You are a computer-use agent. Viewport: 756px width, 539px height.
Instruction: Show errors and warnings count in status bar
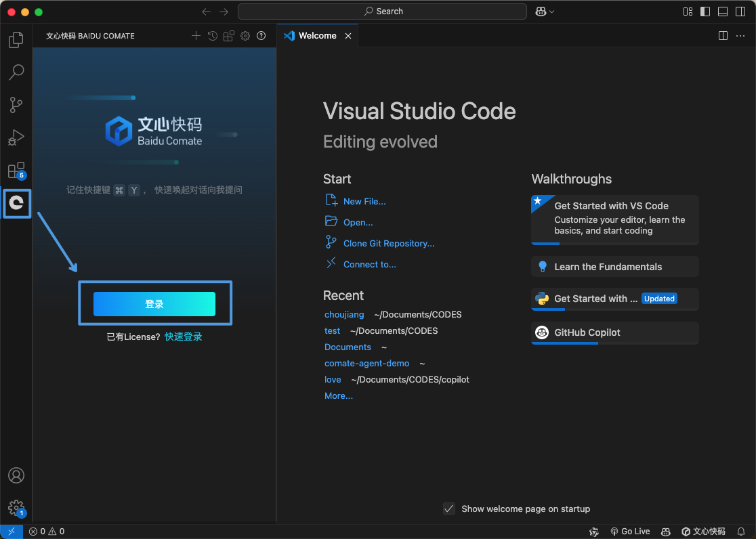click(47, 532)
